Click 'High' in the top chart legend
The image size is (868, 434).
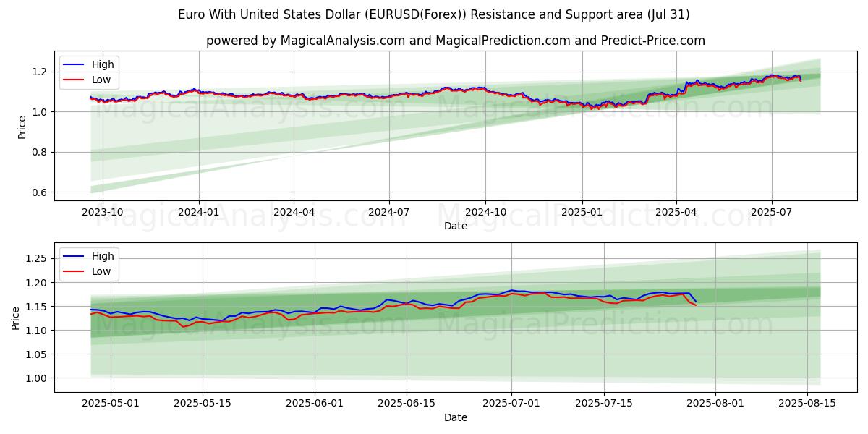(x=103, y=64)
